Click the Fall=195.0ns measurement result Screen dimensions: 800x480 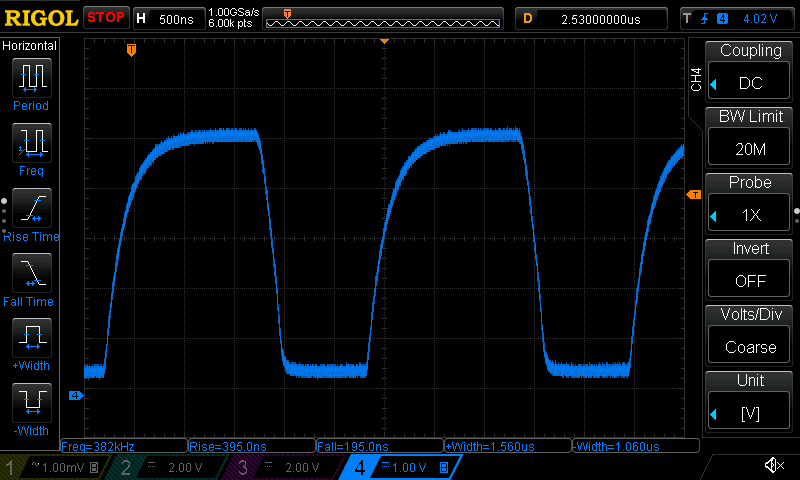[x=380, y=446]
